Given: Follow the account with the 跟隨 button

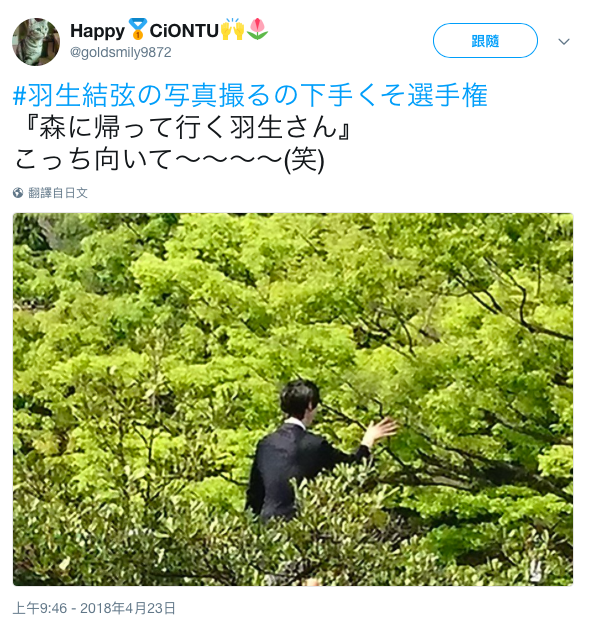Looking at the screenshot, I should point(485,41).
